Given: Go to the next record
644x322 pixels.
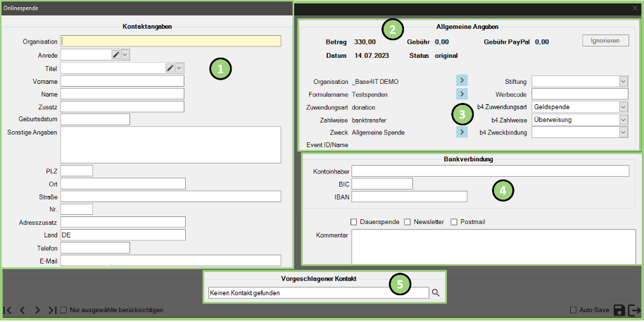Looking at the screenshot, I should point(37,310).
